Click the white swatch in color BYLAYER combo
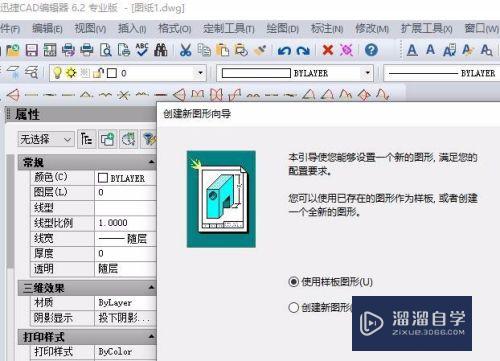Image resolution: width=500 pixels, height=361 pixels. coord(256,73)
